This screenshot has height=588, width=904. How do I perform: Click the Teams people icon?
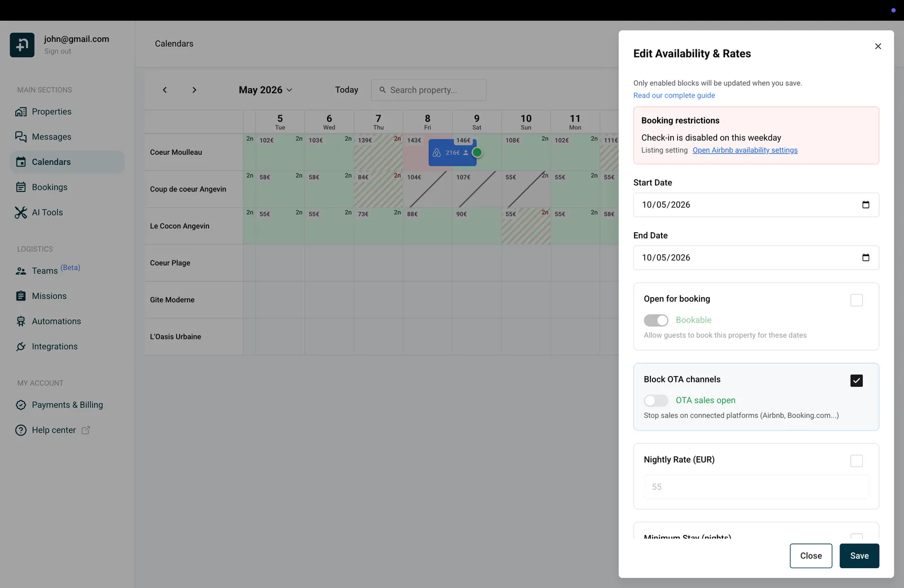(21, 271)
